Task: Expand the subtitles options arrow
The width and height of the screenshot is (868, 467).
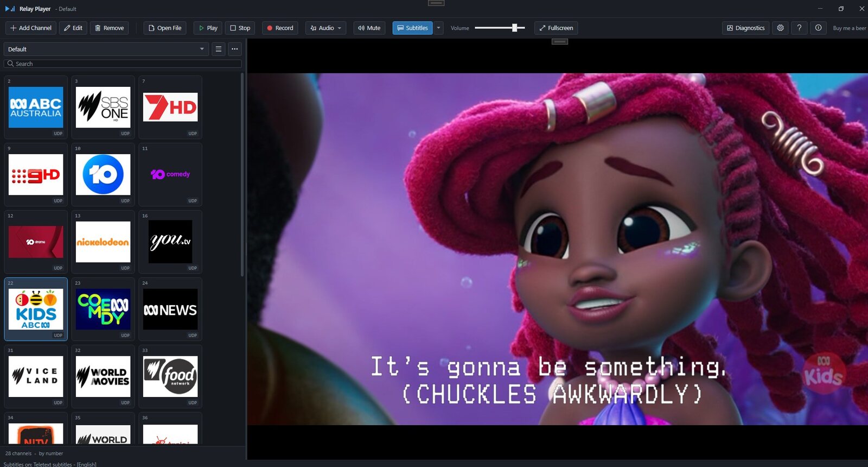Action: [438, 28]
